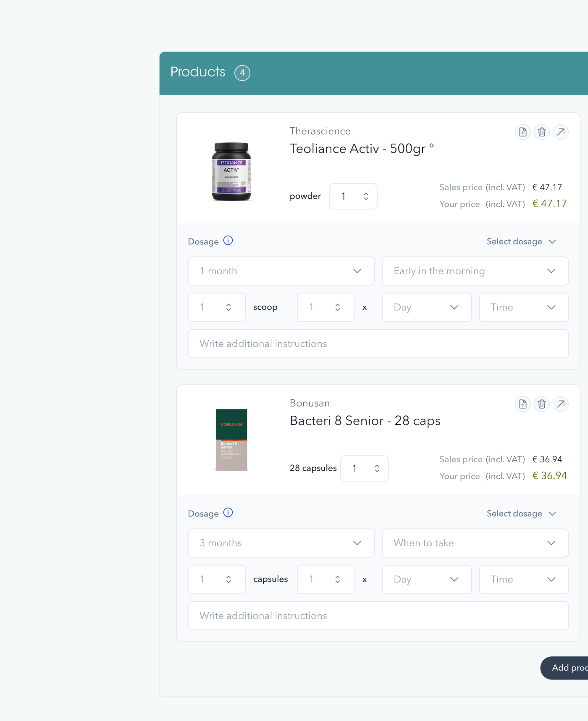Click additional instructions field for Bacteri 8 Senior
This screenshot has height=721, width=588.
coord(378,616)
